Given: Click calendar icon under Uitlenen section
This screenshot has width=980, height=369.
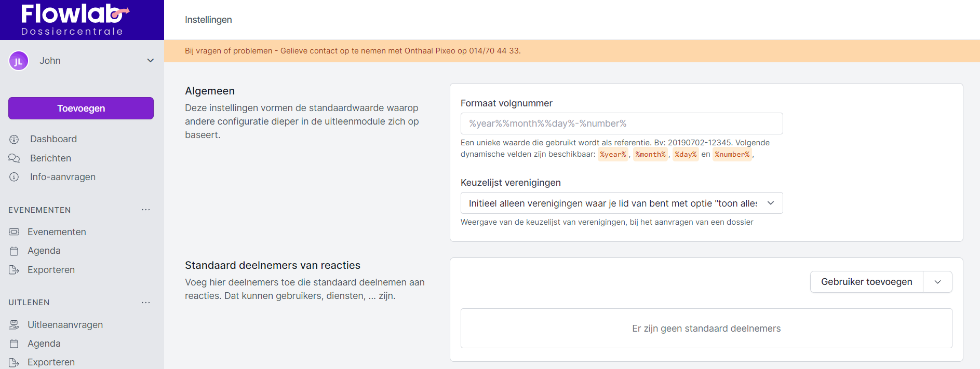Looking at the screenshot, I should [x=14, y=344].
